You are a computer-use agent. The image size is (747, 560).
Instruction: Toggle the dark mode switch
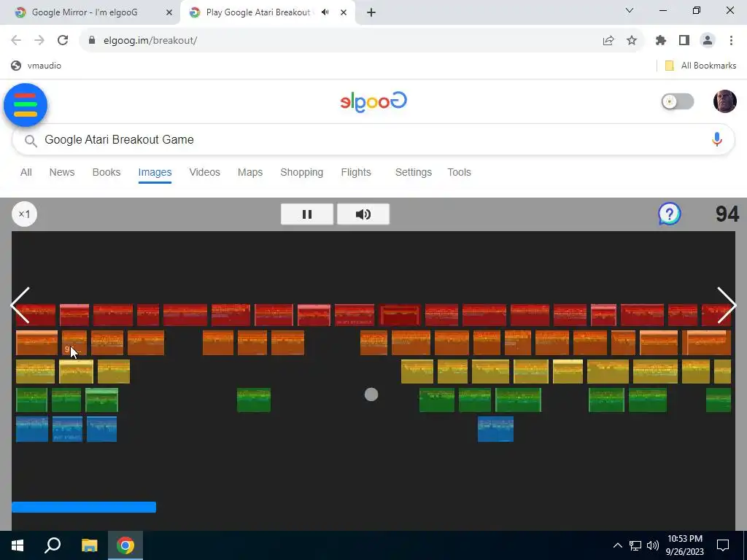(678, 101)
